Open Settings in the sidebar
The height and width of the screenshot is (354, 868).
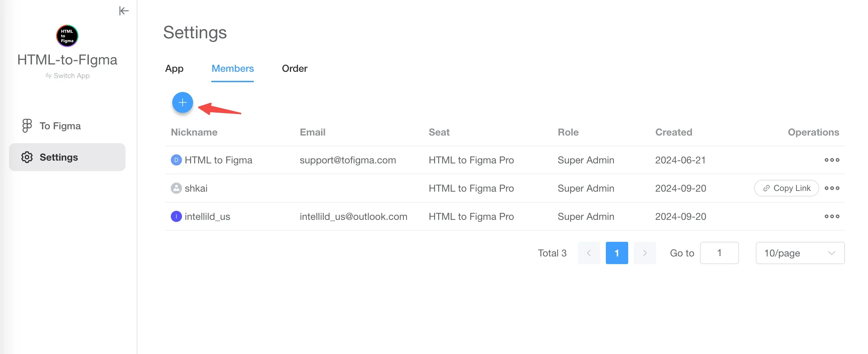[x=67, y=157]
